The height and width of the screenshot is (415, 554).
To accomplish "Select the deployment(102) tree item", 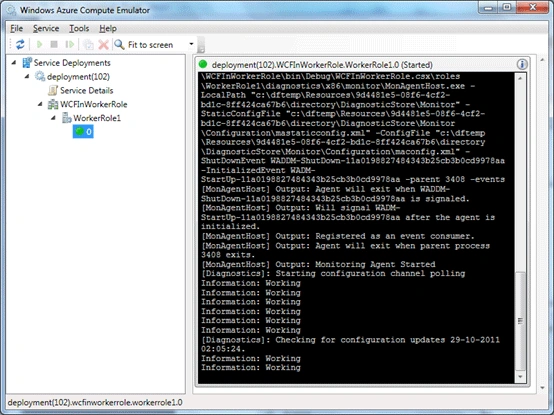I will [x=78, y=77].
